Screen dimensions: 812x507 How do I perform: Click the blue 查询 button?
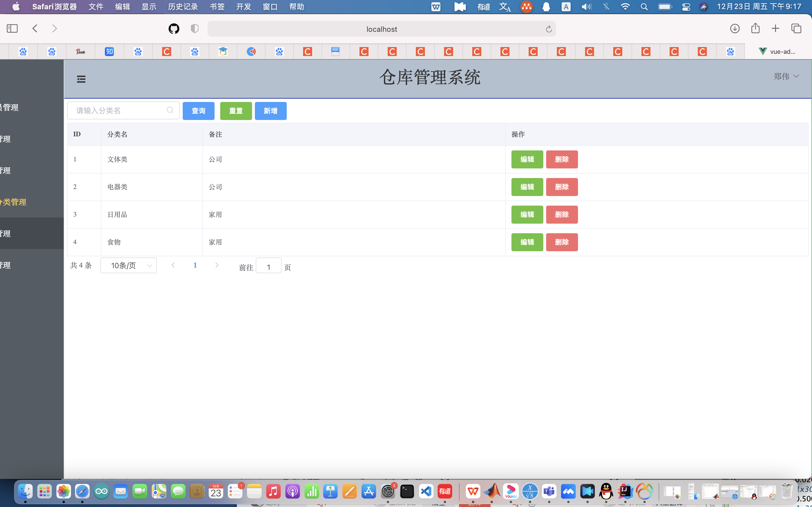point(198,111)
